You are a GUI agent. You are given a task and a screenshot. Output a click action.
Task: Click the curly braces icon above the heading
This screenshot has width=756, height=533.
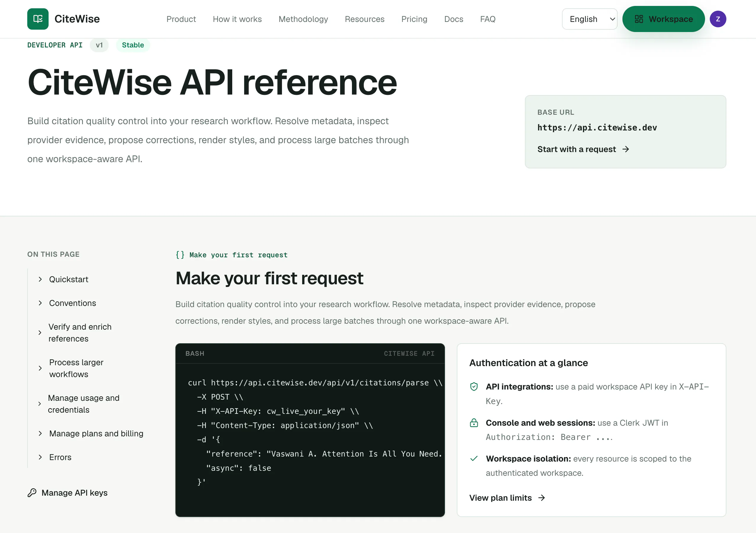[180, 255]
